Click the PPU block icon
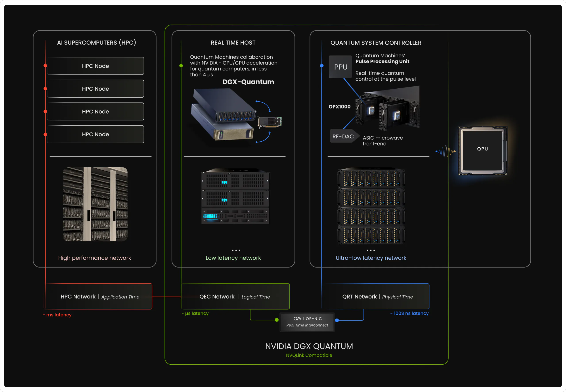The image size is (566, 392). (340, 67)
